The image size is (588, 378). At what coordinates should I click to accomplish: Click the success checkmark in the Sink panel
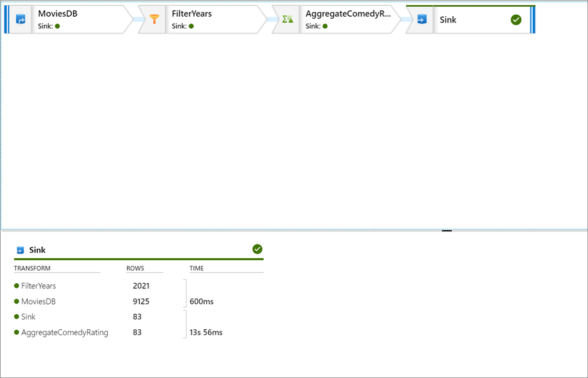tap(257, 249)
